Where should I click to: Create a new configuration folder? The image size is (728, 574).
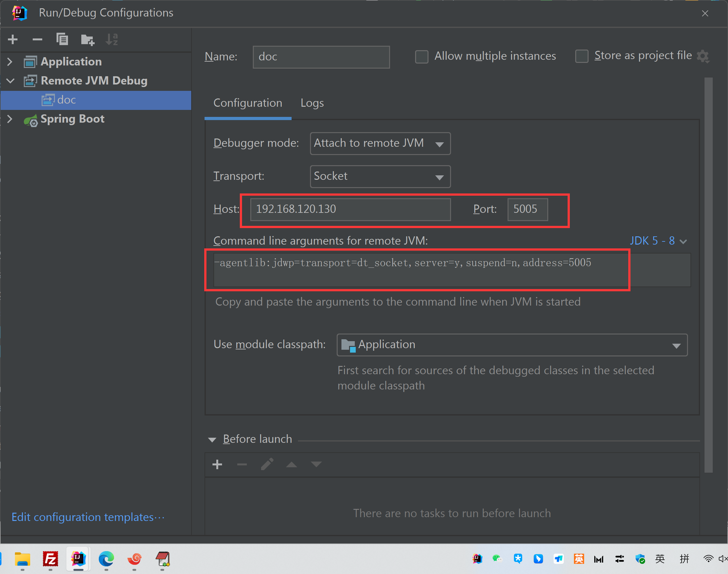(88, 40)
